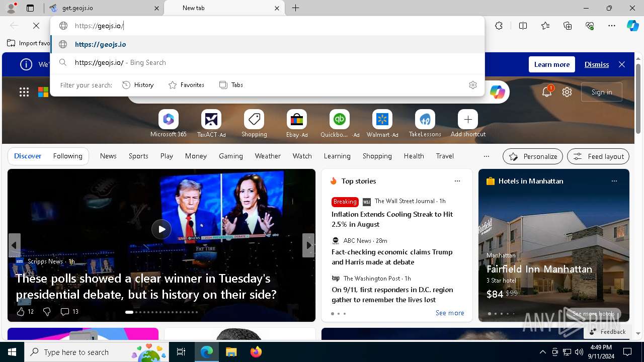Click the Learn more button
Screen dimensions: 644x362
point(552,64)
